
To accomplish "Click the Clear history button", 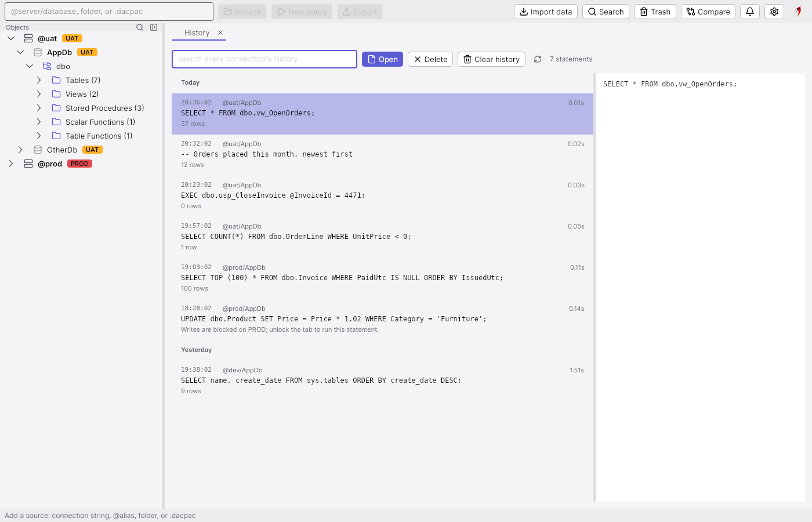I will 491,59.
